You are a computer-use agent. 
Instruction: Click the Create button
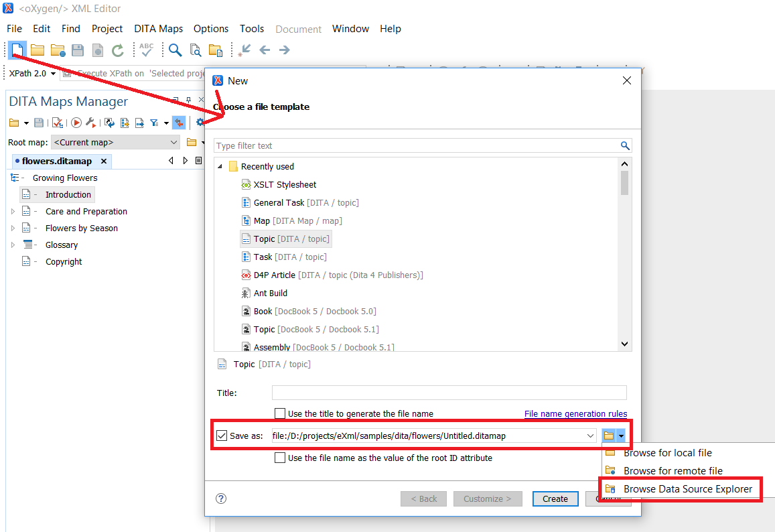click(x=555, y=499)
